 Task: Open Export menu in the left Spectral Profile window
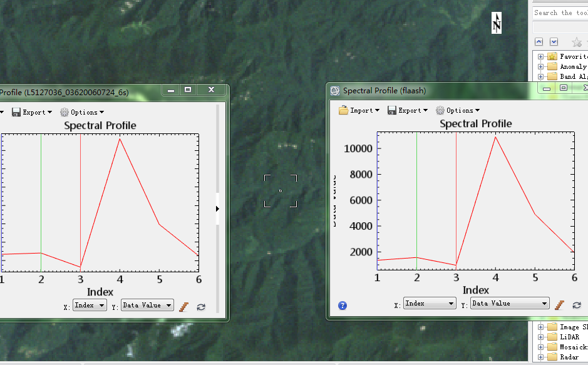[32, 112]
